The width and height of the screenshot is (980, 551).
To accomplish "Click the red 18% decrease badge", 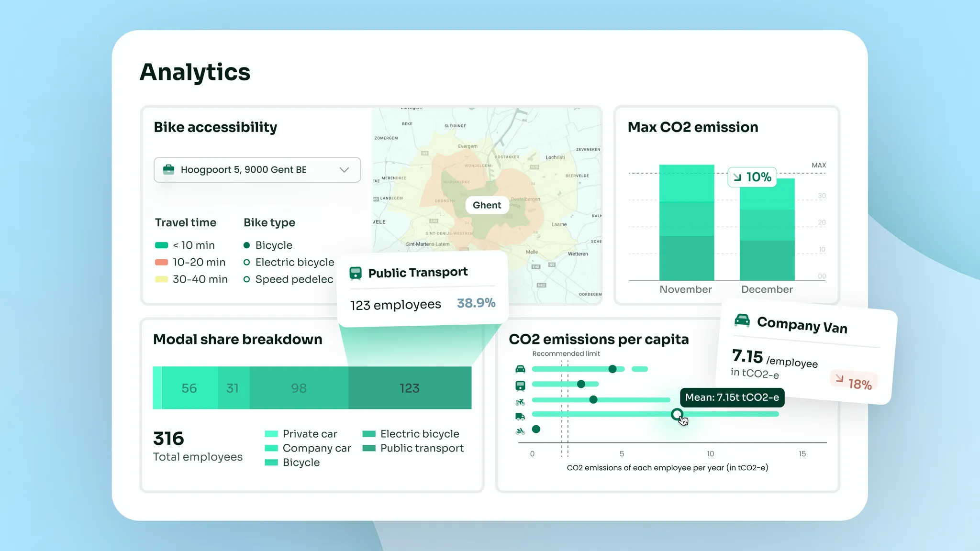I will 854,382.
